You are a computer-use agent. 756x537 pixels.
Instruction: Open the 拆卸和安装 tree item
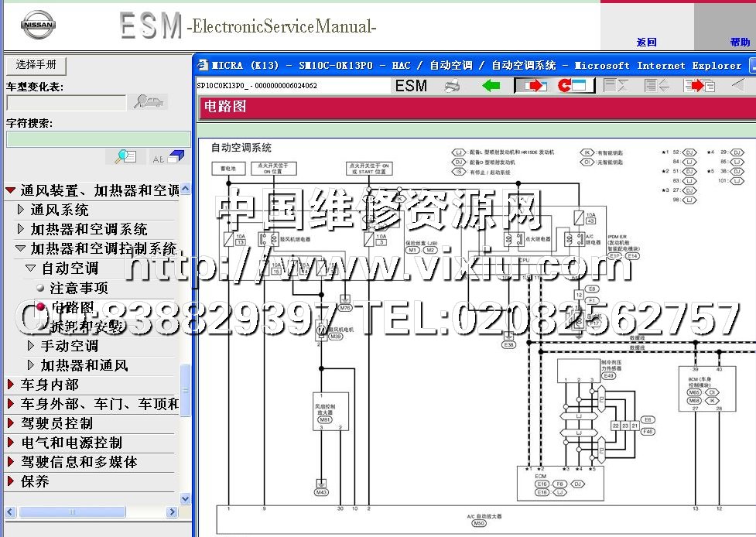pyautogui.click(x=86, y=327)
